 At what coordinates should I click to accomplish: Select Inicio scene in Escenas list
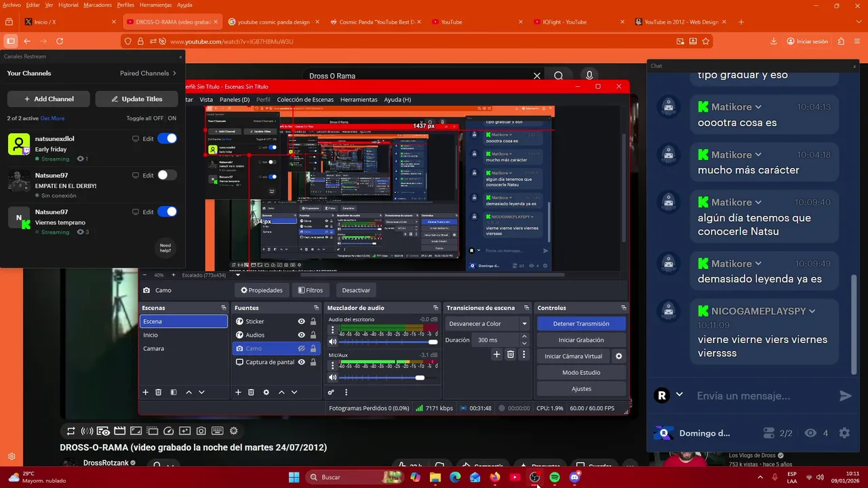[x=184, y=335]
